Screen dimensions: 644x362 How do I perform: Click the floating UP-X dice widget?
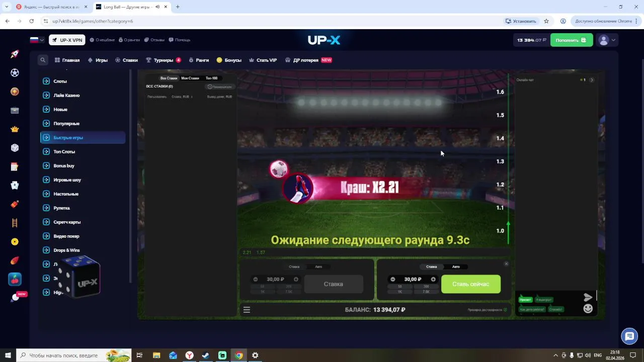pyautogui.click(x=79, y=277)
